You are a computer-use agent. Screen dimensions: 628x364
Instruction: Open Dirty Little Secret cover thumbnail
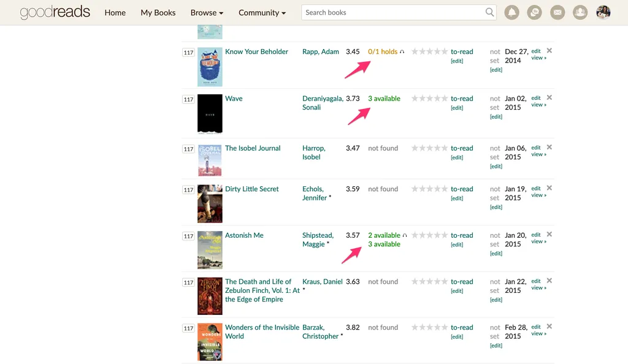click(x=210, y=203)
